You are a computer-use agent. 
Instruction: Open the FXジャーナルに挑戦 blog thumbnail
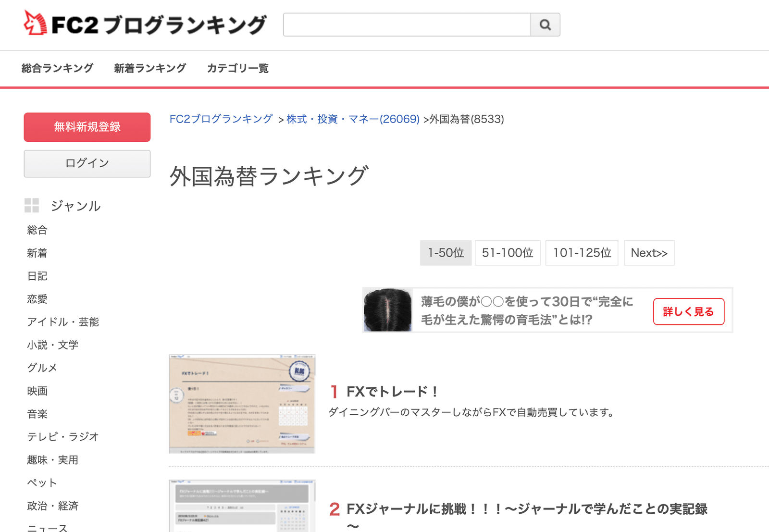pos(242,506)
